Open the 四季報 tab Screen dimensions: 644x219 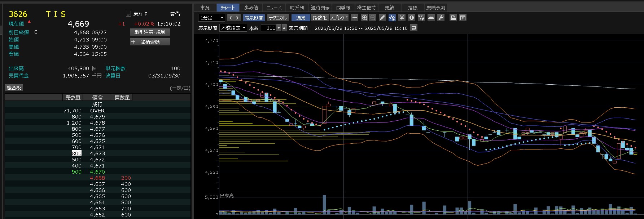click(343, 8)
